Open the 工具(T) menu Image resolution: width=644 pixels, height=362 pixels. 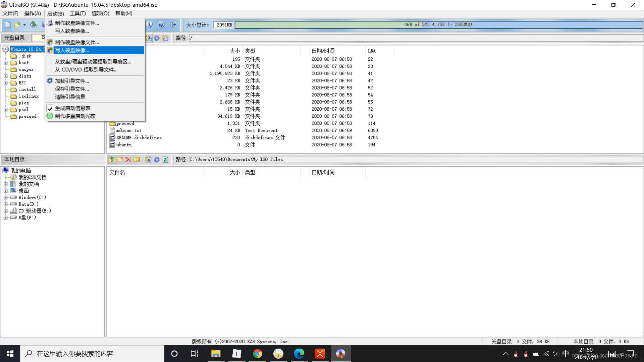pyautogui.click(x=78, y=13)
